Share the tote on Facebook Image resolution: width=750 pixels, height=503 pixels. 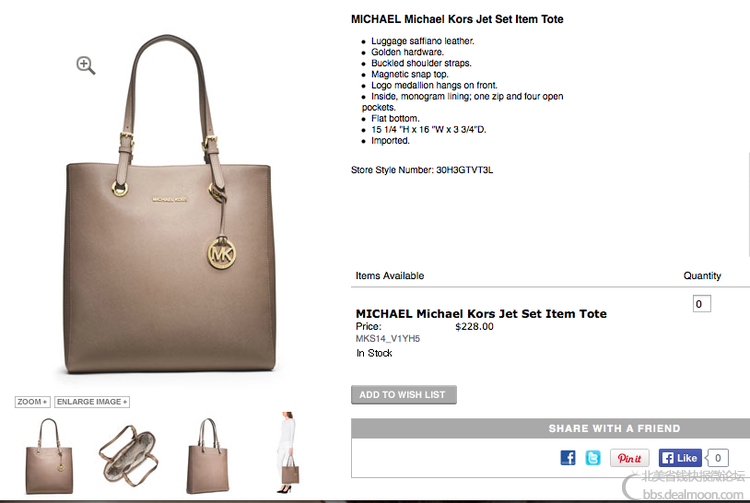tap(568, 458)
